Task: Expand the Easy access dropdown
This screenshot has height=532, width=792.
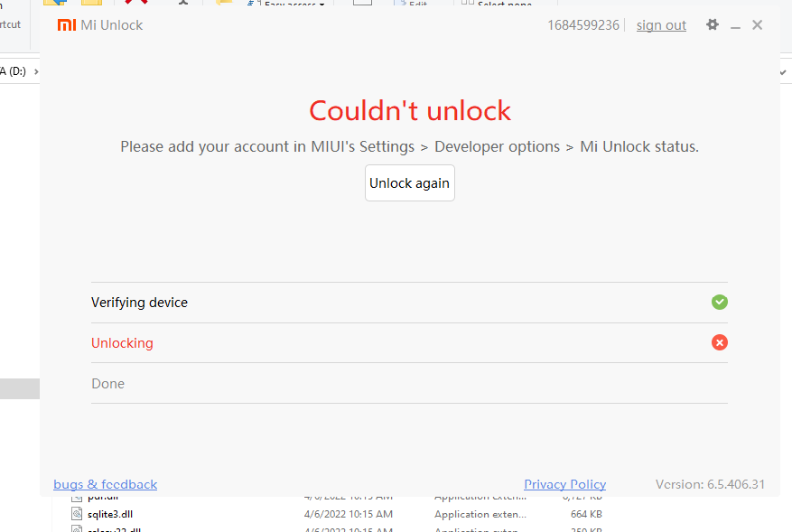Action: 321,4
